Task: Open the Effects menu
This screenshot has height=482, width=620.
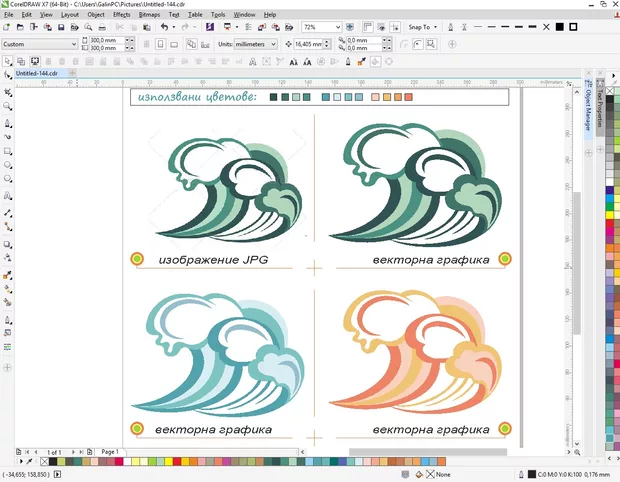Action: (121, 15)
